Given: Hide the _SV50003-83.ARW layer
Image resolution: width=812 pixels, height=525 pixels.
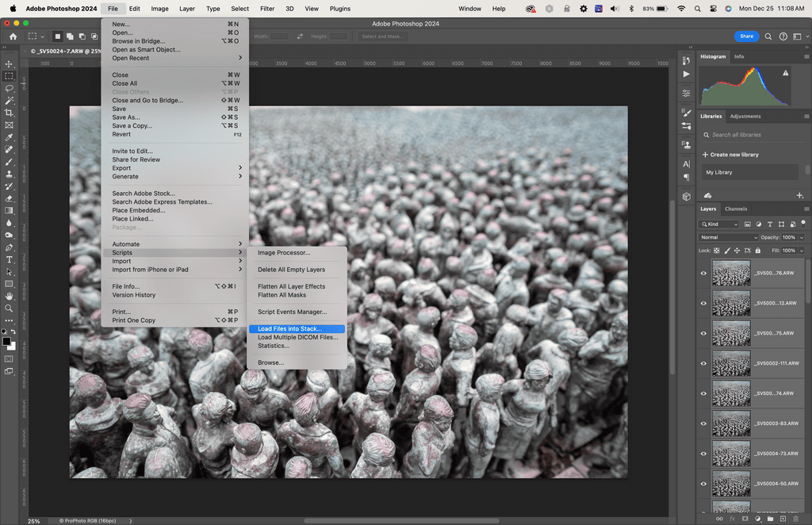Looking at the screenshot, I should (703, 423).
